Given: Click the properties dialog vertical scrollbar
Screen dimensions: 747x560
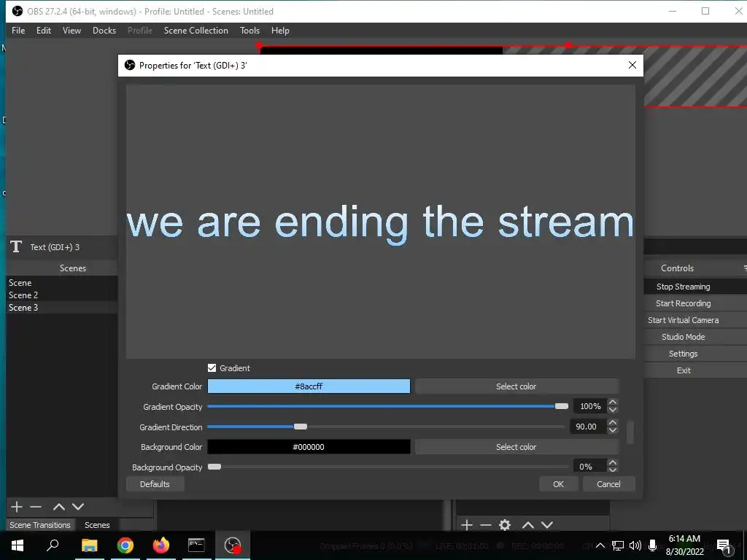Looking at the screenshot, I should (630, 432).
